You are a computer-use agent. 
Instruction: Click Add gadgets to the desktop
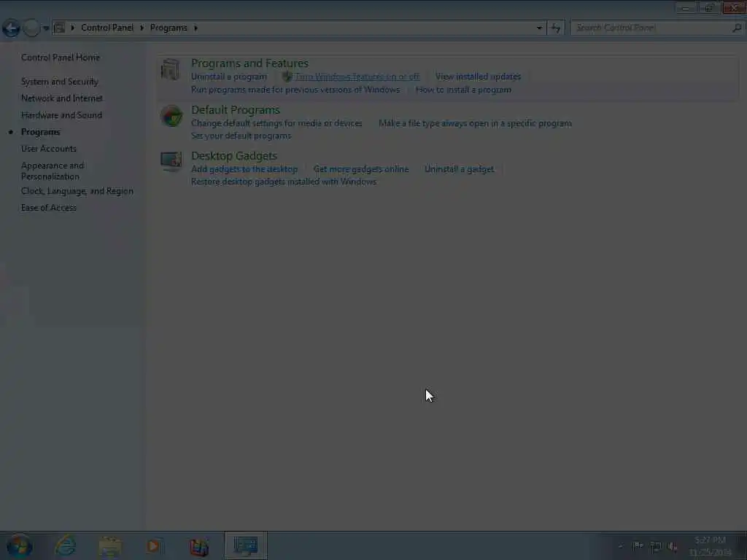point(244,169)
